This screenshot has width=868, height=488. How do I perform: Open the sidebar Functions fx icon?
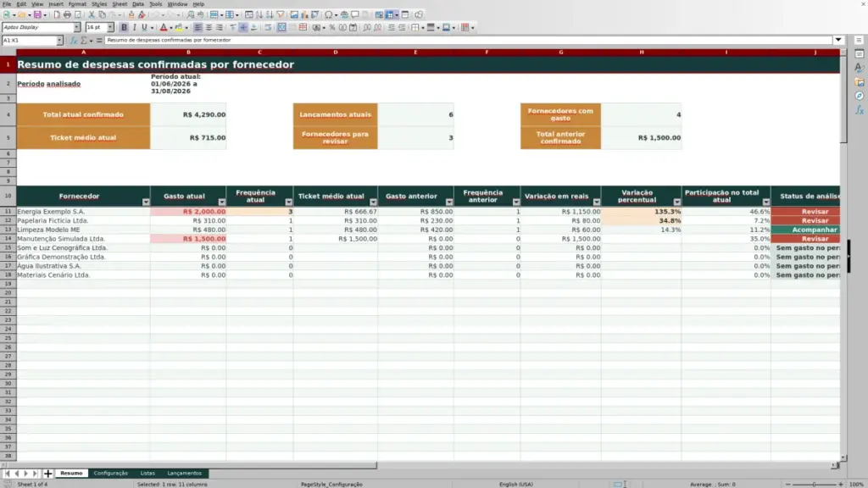[x=860, y=111]
